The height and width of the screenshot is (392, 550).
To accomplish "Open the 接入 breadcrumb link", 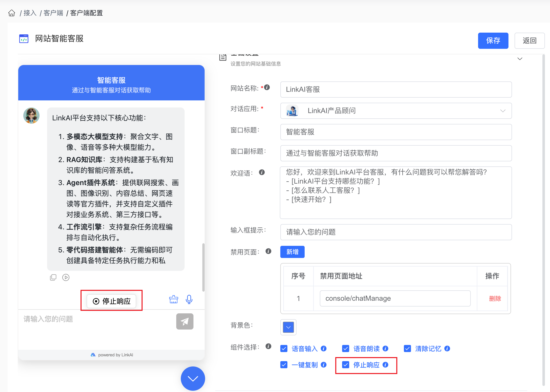I will pos(30,13).
